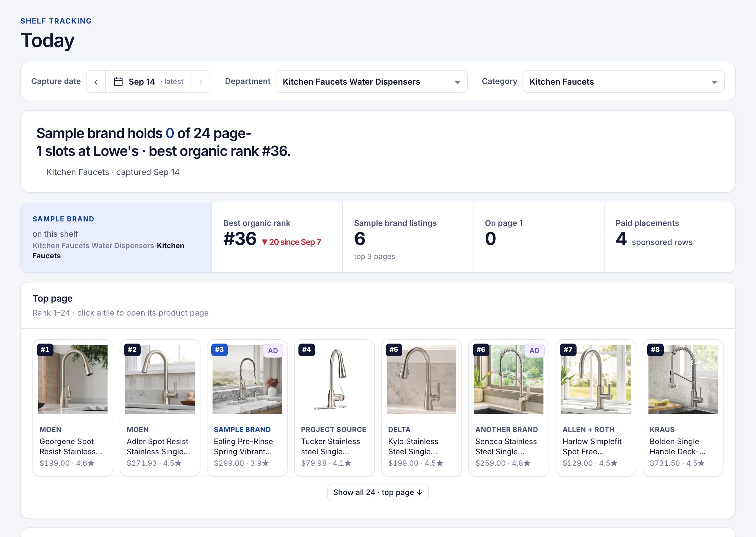
Task: Go to the previous capture date
Action: coord(96,82)
